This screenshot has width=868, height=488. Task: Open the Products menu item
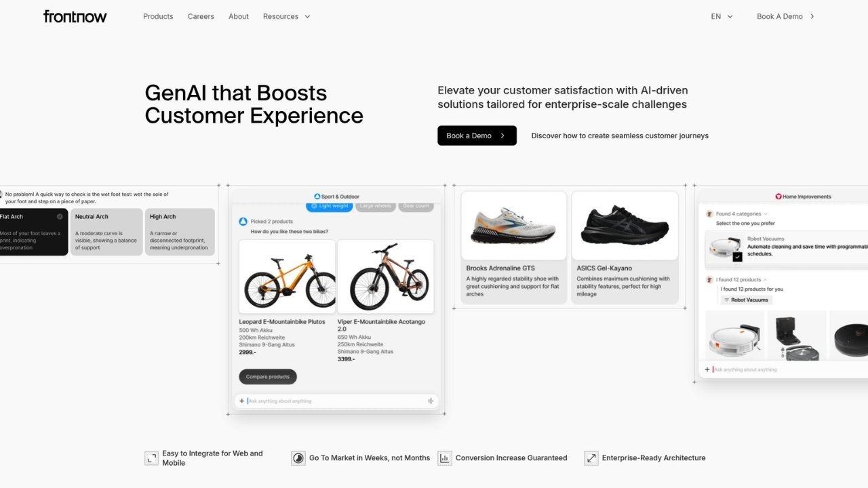(158, 16)
